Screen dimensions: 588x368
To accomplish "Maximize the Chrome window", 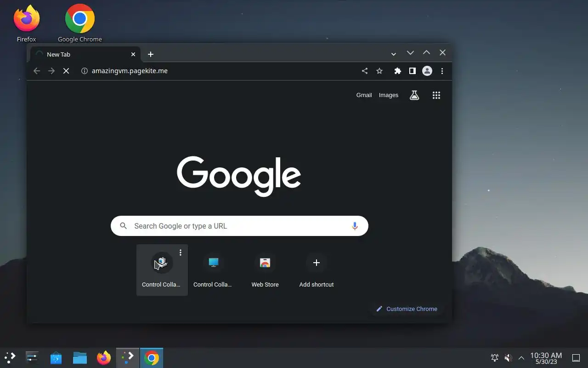I will pyautogui.click(x=426, y=52).
